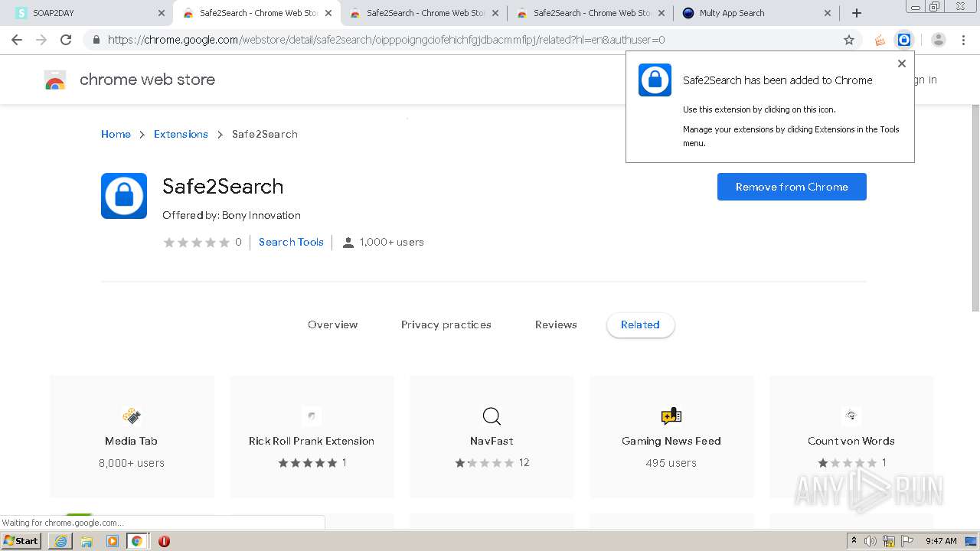Click Remove from Chrome button

(x=792, y=187)
